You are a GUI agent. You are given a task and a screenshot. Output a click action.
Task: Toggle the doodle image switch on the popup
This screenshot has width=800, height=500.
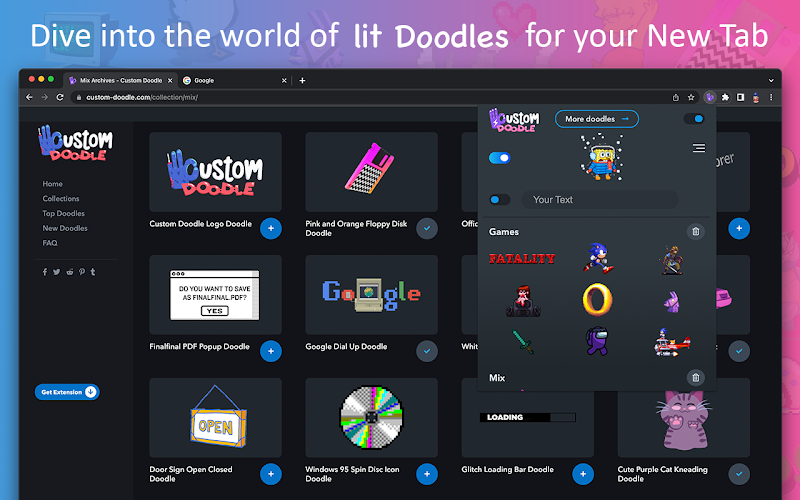click(499, 158)
